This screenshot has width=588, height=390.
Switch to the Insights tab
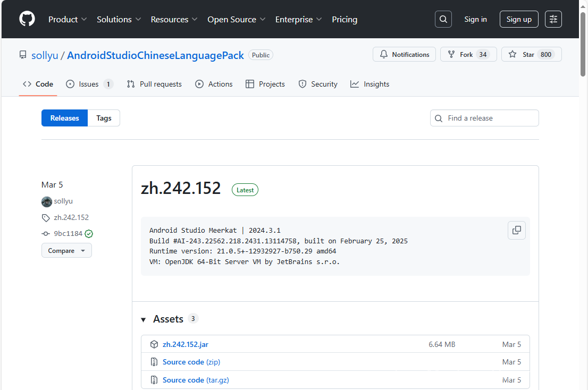pos(369,84)
